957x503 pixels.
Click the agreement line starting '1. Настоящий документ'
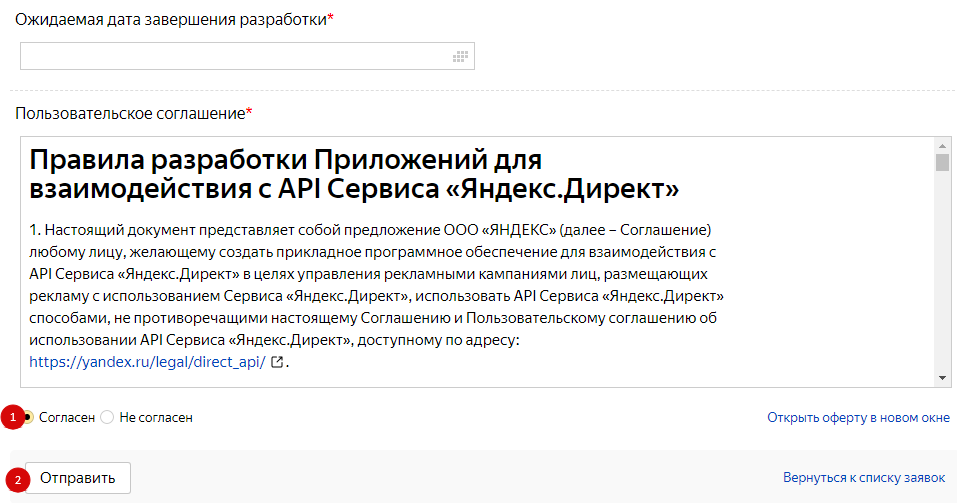point(370,230)
